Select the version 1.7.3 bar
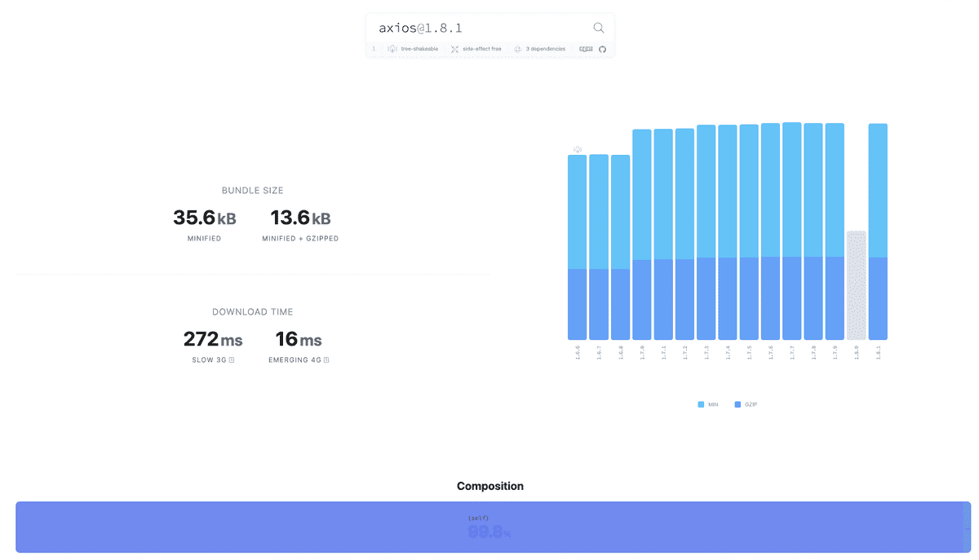The image size is (979, 560). click(x=707, y=232)
